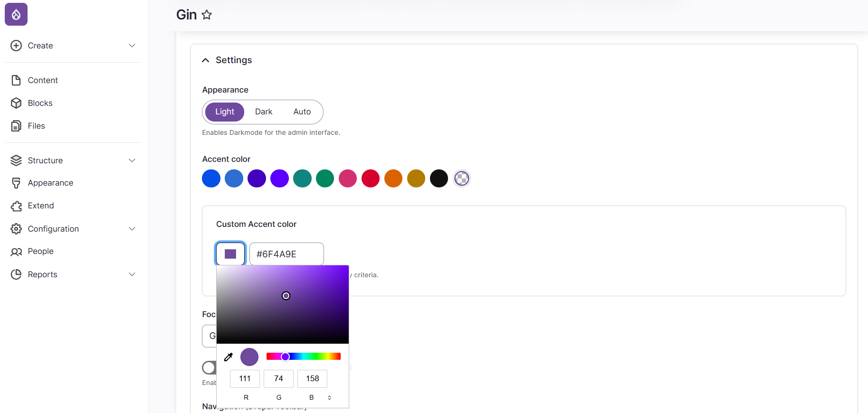The image size is (868, 413).
Task: Click the Reports pie chart icon
Action: pyautogui.click(x=16, y=274)
